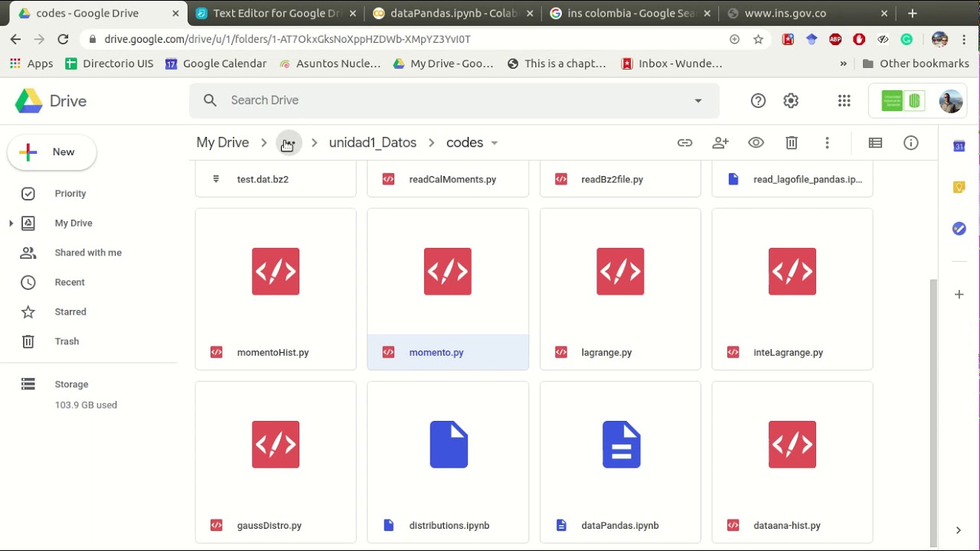Open the Trash section
Image resolution: width=980 pixels, height=551 pixels.
click(67, 341)
